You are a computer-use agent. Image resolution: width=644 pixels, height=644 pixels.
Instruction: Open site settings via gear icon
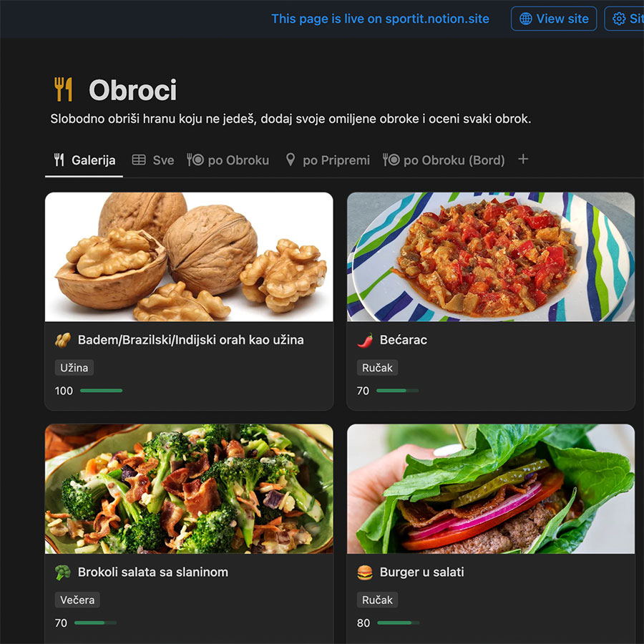click(619, 19)
